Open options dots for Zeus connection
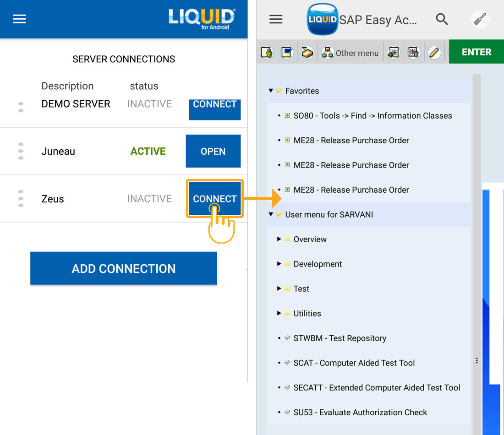504x435 pixels. [x=21, y=199]
